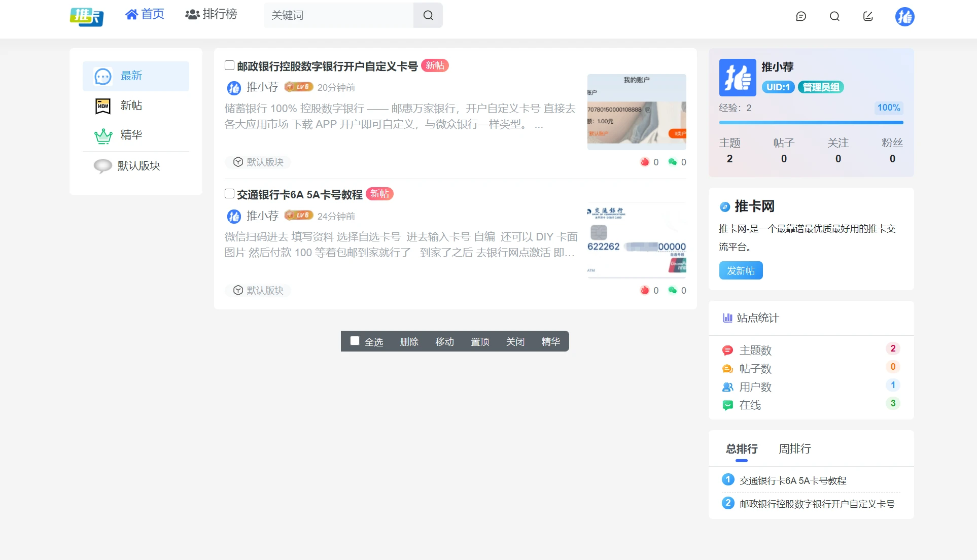Click the header search magnifier icon near avatar
This screenshot has width=977, height=560.
(834, 16)
